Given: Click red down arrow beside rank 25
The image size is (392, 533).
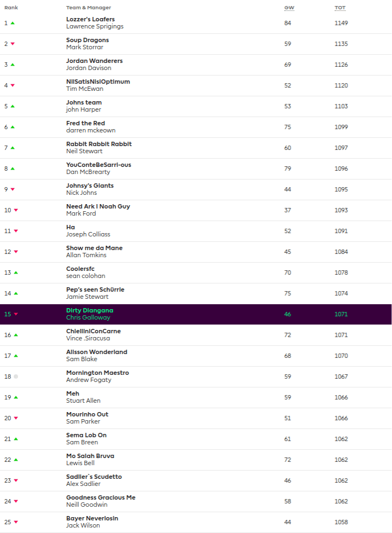Looking at the screenshot, I should [x=16, y=522].
